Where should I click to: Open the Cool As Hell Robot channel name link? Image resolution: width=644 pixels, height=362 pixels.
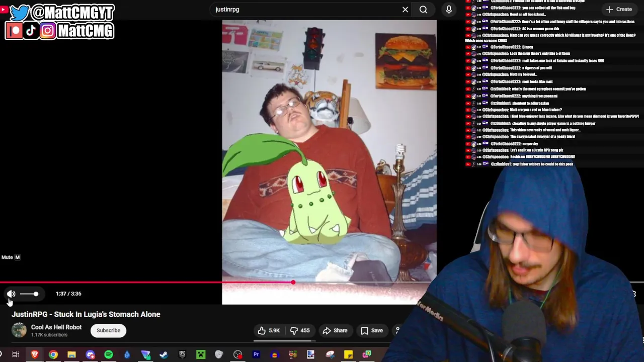56,327
